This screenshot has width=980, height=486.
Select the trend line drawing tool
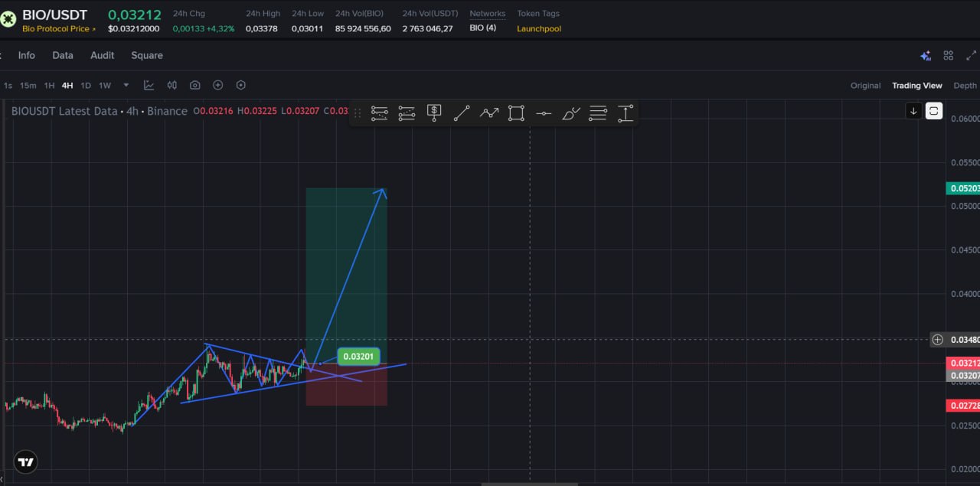(462, 113)
